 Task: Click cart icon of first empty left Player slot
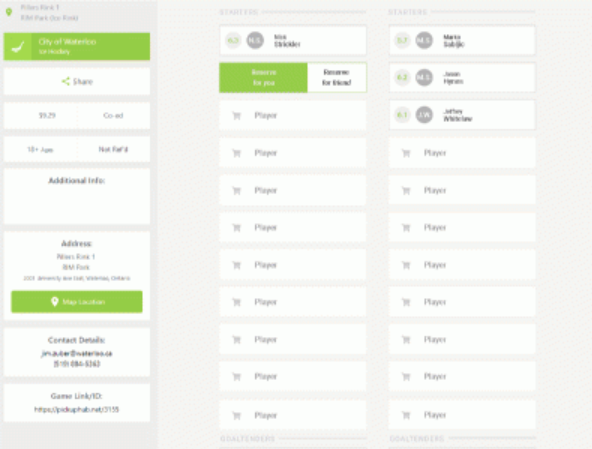pyautogui.click(x=237, y=116)
